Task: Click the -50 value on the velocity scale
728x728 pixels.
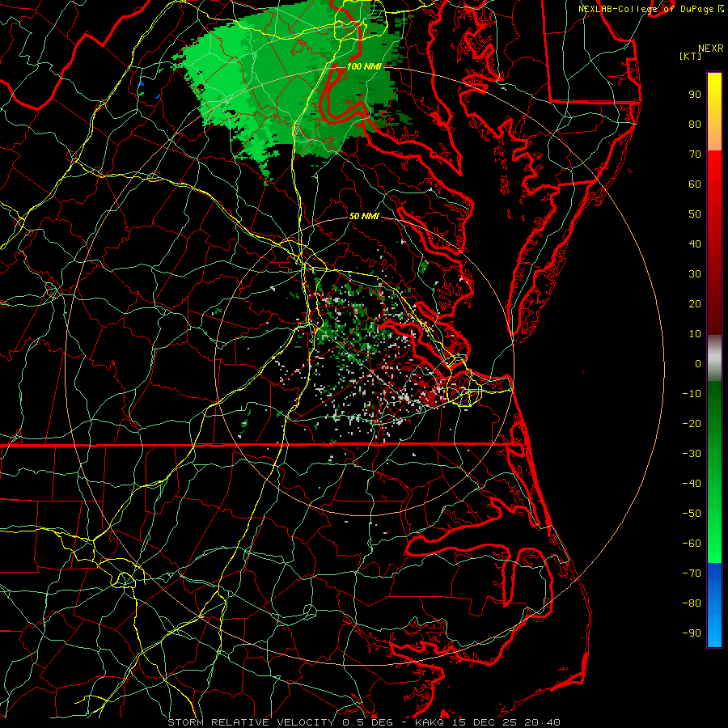Action: (x=692, y=514)
